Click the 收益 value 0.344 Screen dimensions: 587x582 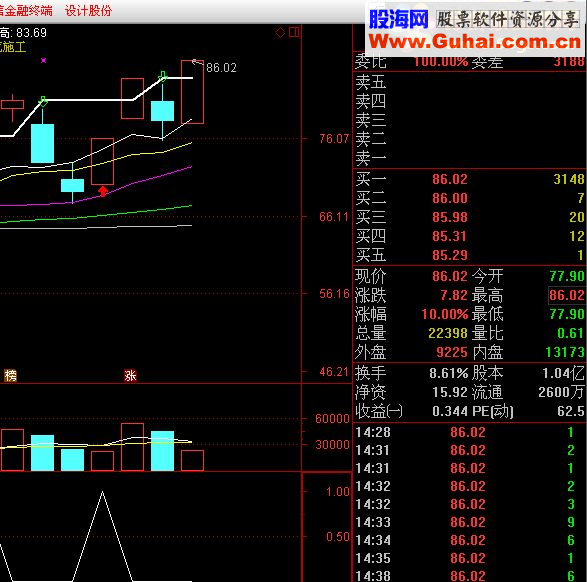(x=450, y=411)
